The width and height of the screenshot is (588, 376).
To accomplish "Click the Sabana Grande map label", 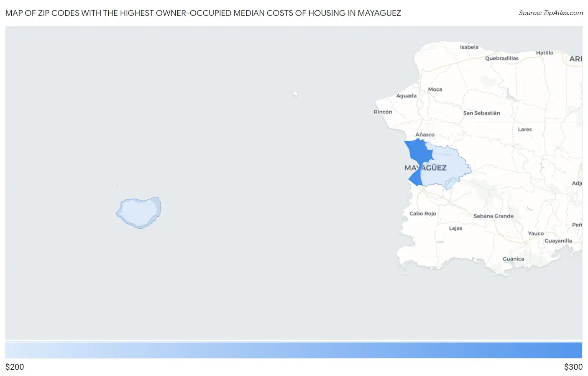I will click(493, 216).
